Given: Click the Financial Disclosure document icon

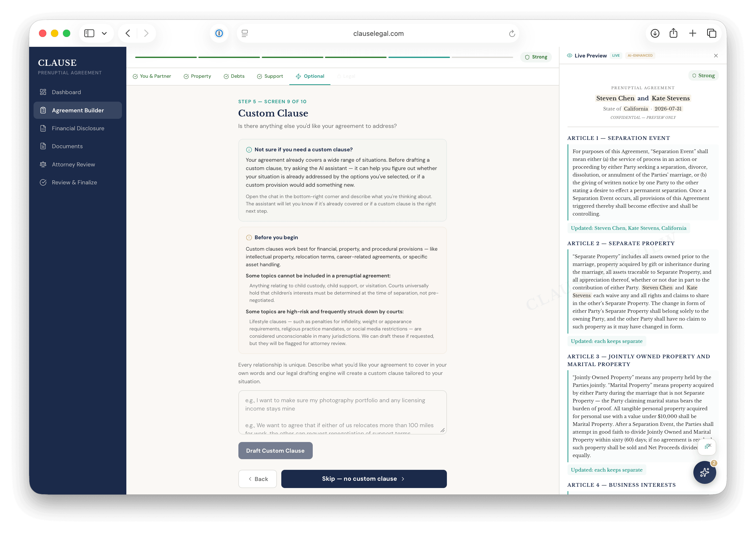Looking at the screenshot, I should coord(43,128).
